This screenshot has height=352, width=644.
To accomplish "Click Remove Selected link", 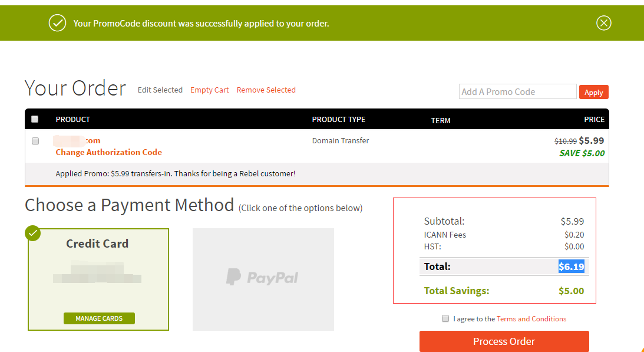I will [266, 90].
